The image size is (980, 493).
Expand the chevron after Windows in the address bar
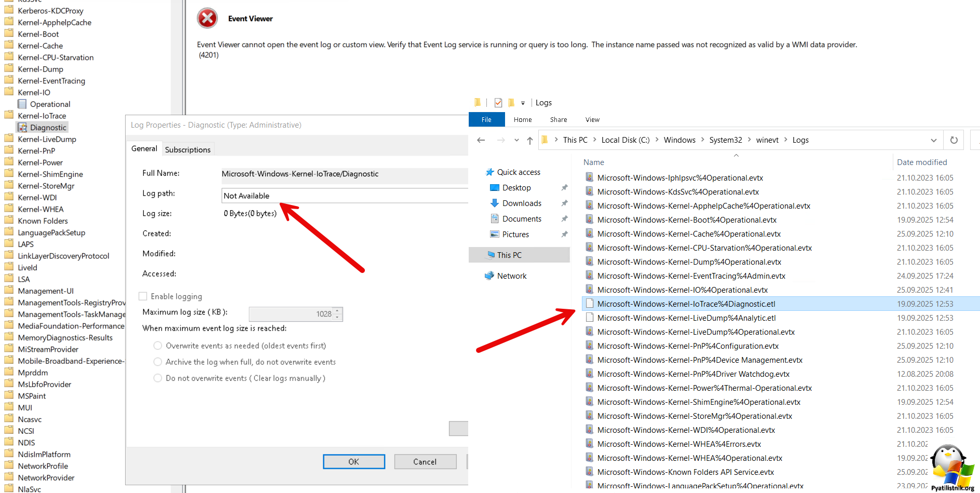(x=703, y=140)
